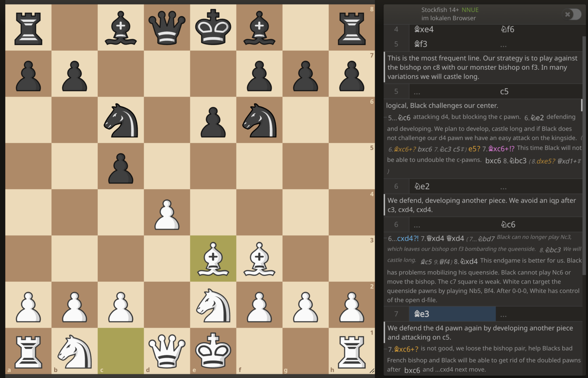Click the black knight on c6
Screen dimensions: 588x378
[121, 120]
